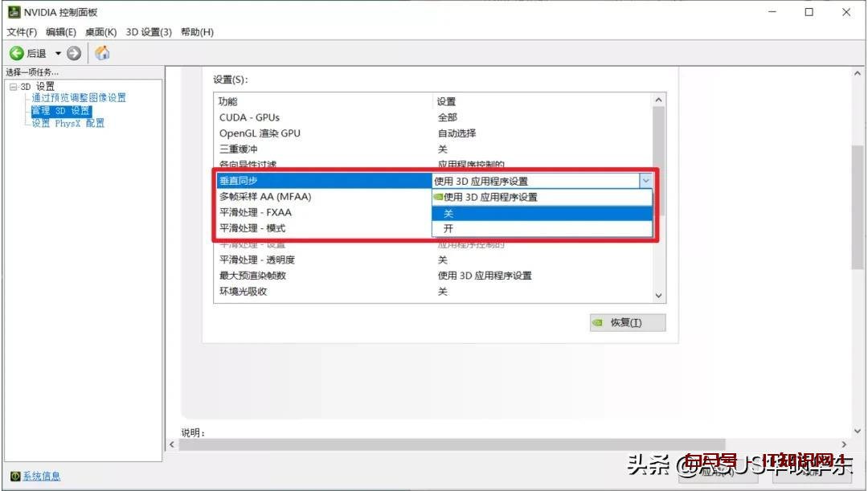
Task: Click the 恢复(I) restore button
Action: [x=627, y=322]
